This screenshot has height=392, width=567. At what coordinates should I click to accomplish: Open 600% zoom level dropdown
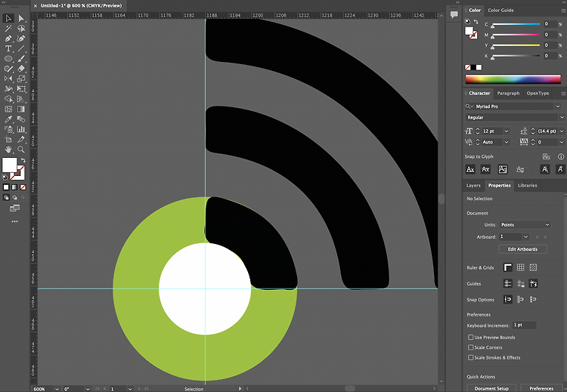[x=57, y=389]
